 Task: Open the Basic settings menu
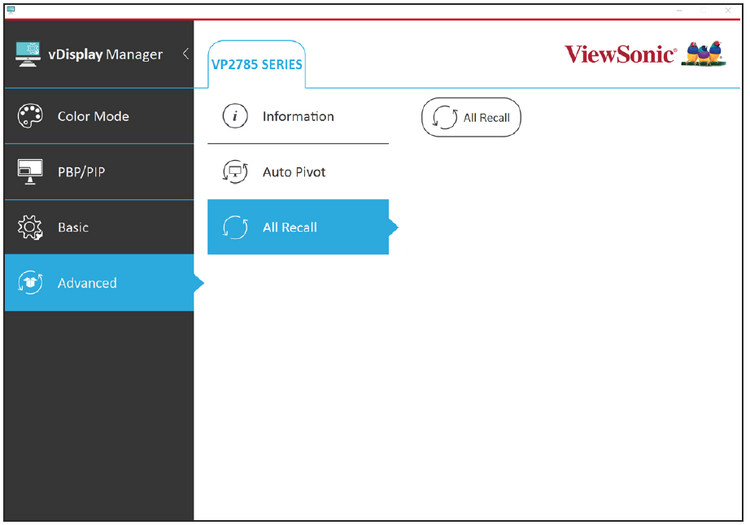pos(99,227)
